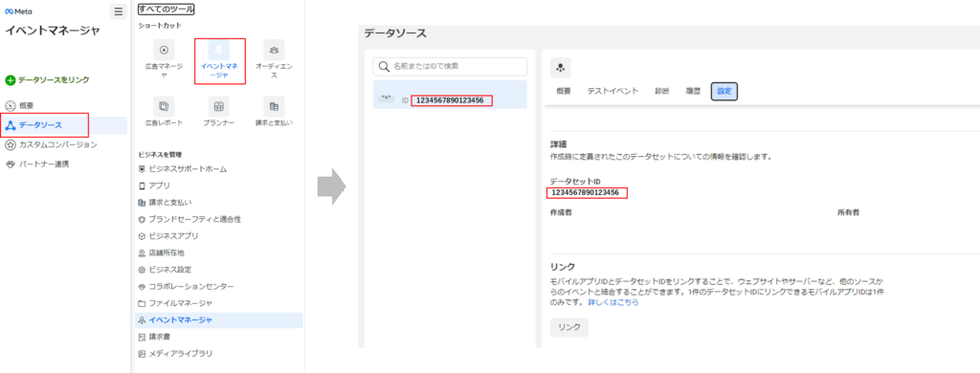Click the dataset icon above the tabs
980x373 pixels.
pyautogui.click(x=561, y=67)
